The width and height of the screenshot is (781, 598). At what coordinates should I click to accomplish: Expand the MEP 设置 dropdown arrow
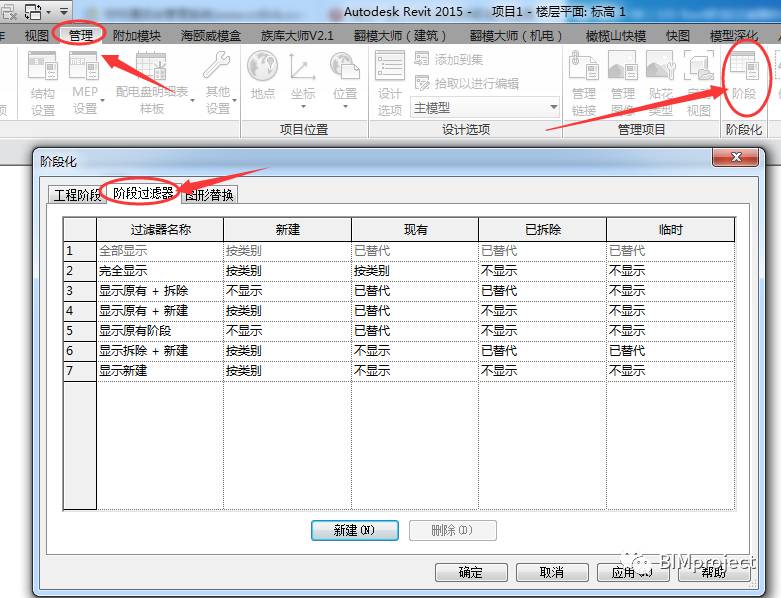pos(103,101)
